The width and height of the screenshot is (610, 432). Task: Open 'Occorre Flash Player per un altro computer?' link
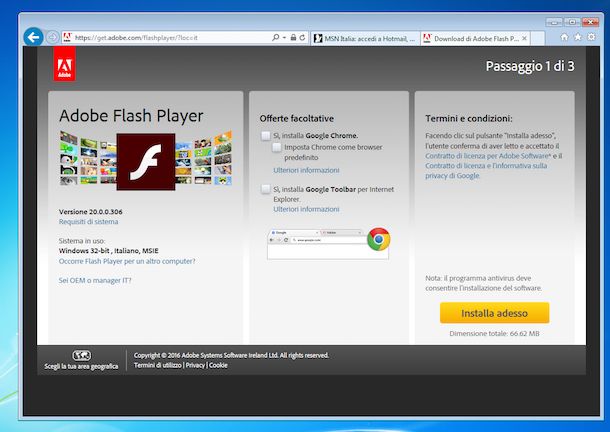coord(127,261)
